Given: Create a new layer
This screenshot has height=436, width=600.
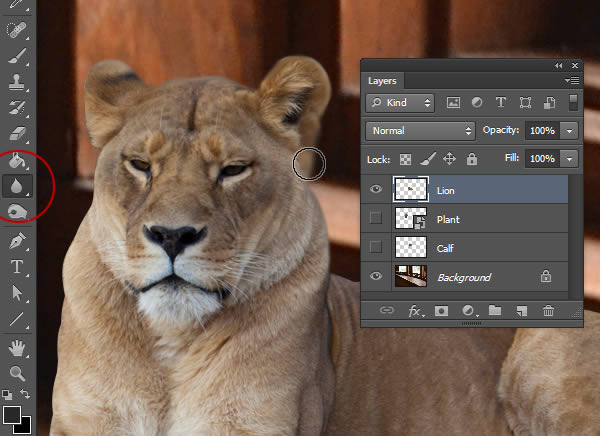Looking at the screenshot, I should [522, 311].
